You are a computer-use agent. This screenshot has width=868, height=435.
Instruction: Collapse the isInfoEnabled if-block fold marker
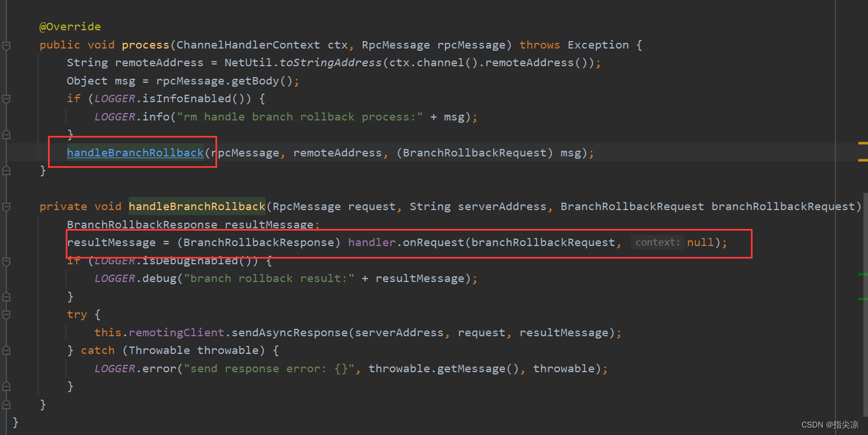[6, 99]
